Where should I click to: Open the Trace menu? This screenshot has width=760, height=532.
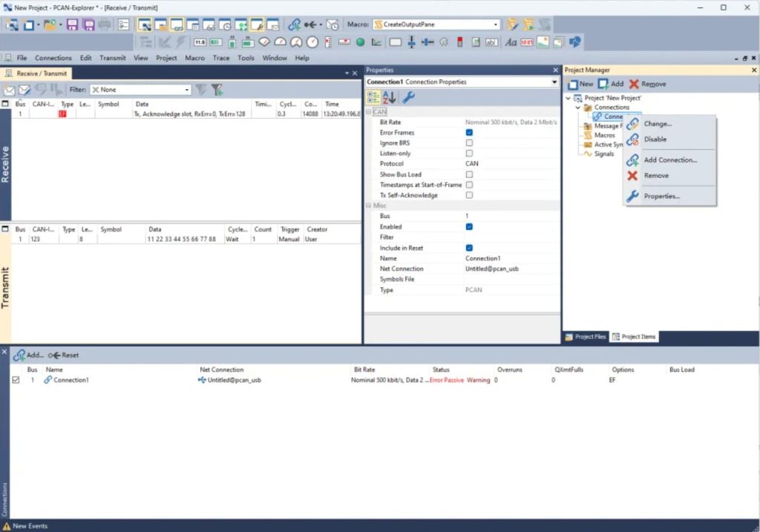221,58
